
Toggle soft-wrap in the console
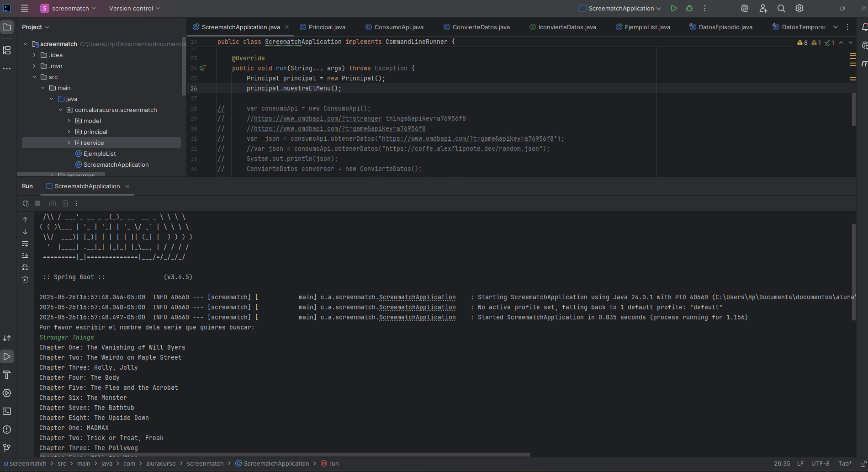coord(25,244)
